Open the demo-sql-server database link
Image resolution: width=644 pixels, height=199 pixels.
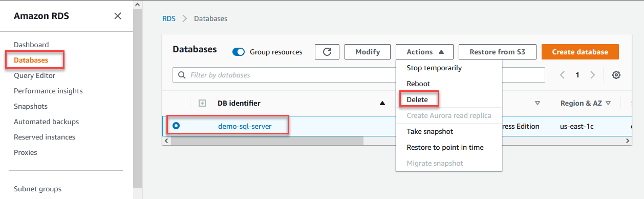click(245, 126)
